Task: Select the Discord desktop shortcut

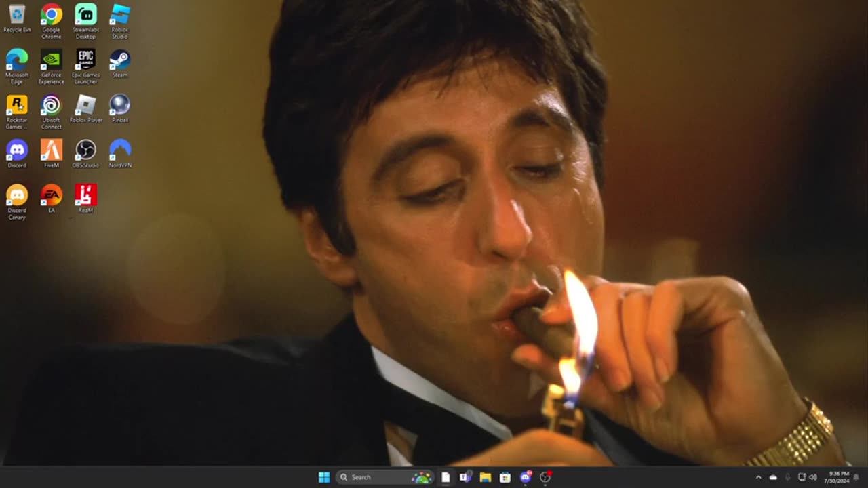Action: [17, 153]
